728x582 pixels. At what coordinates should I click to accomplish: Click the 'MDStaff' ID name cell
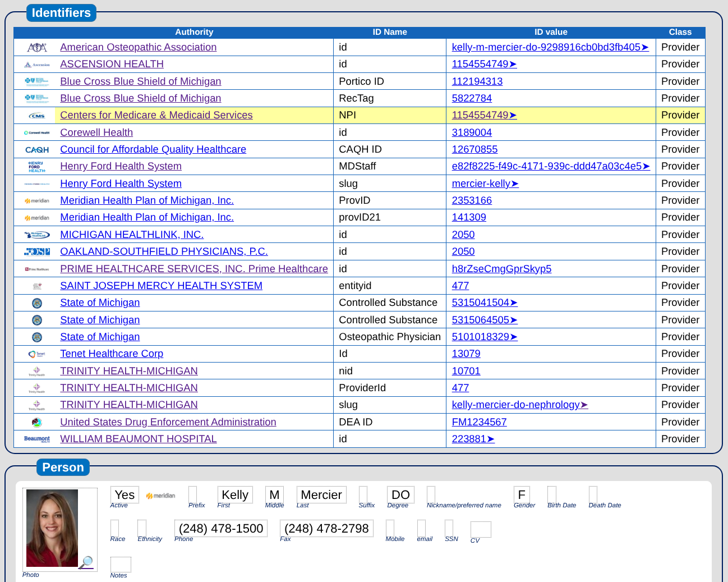click(390, 166)
